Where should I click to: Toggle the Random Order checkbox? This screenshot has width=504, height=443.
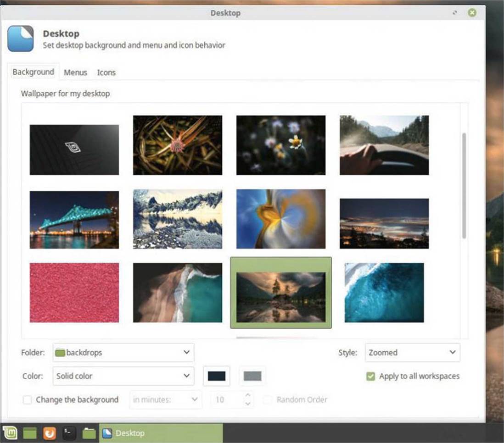[267, 400]
